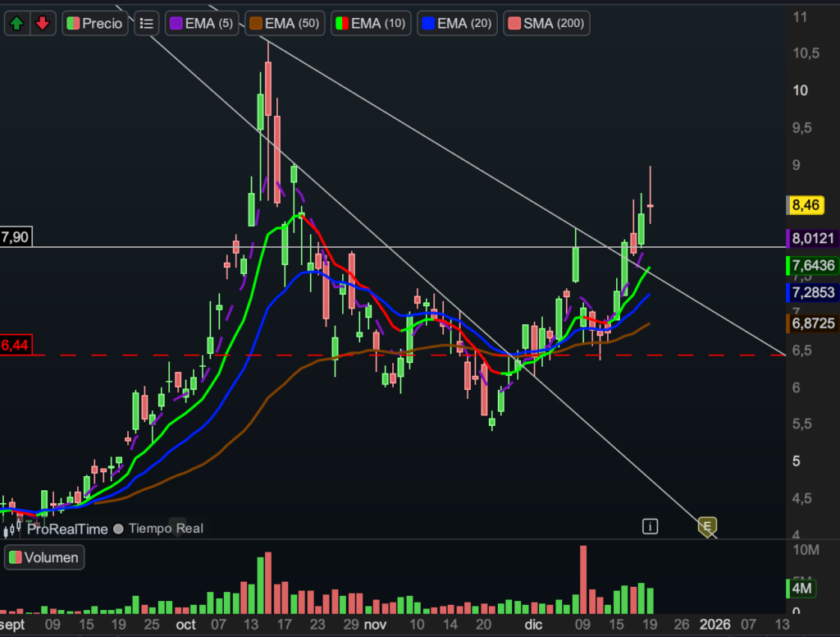Click the green 7,6436 EMA value tag
This screenshot has width=840, height=637.
click(x=812, y=265)
